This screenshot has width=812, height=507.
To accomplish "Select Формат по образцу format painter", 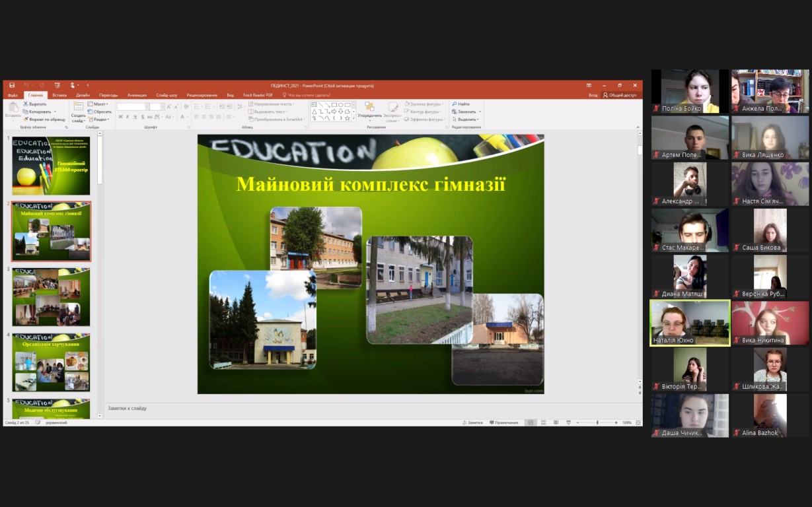I will (x=26, y=119).
